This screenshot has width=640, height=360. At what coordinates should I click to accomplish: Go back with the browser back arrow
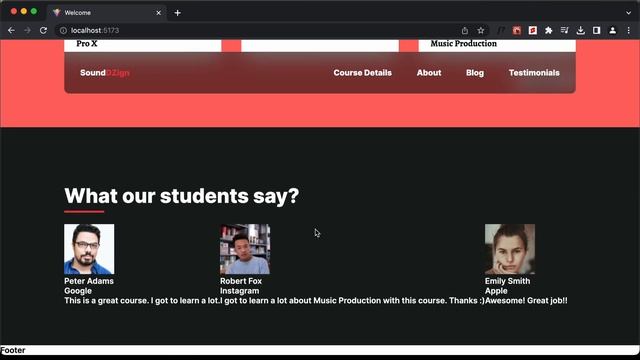(11, 31)
